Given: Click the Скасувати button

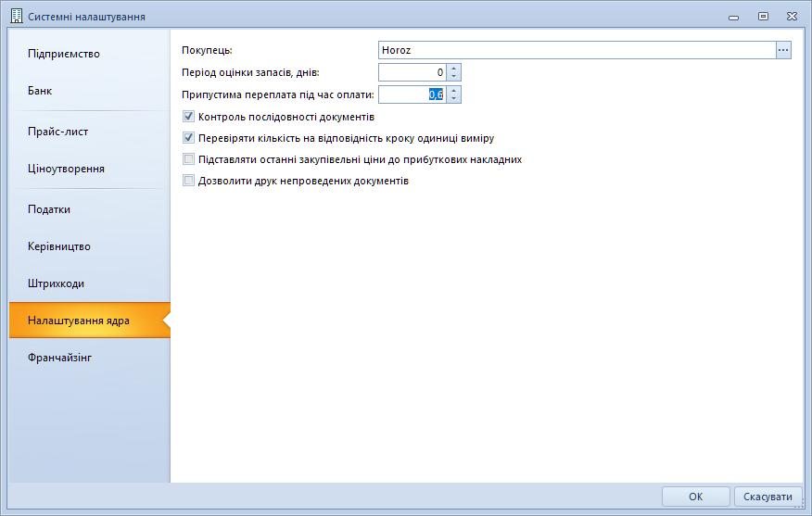Looking at the screenshot, I should pyautogui.click(x=768, y=497).
